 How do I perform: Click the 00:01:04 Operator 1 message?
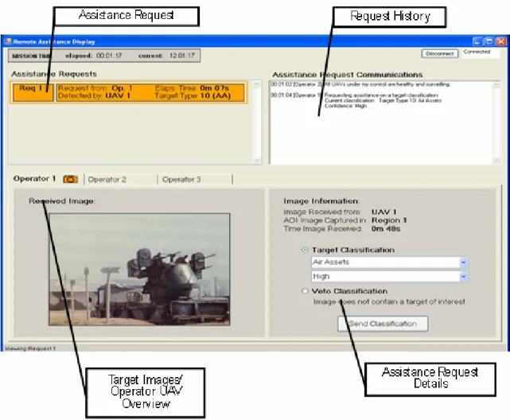tap(356, 100)
